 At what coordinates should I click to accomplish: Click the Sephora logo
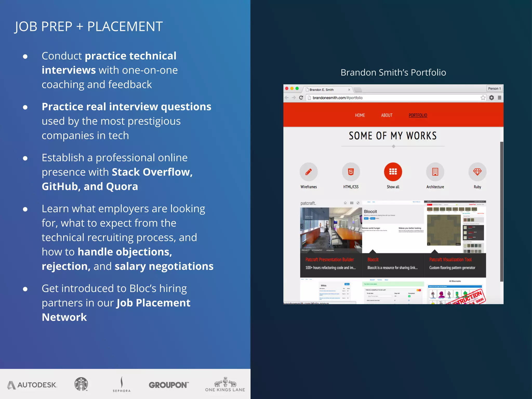click(122, 384)
